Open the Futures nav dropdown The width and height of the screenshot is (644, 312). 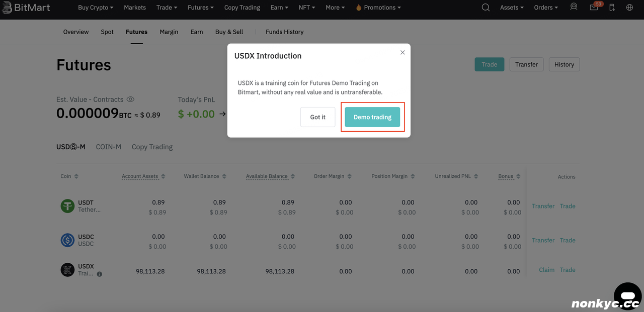[x=200, y=8]
